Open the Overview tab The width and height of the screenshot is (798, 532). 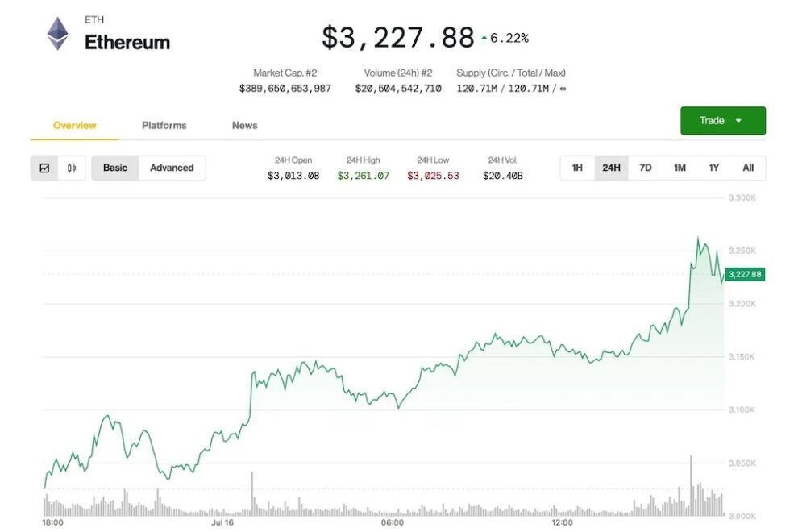click(x=74, y=125)
